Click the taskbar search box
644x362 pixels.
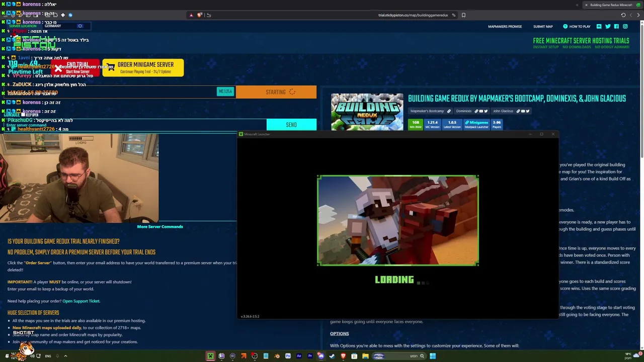399,356
